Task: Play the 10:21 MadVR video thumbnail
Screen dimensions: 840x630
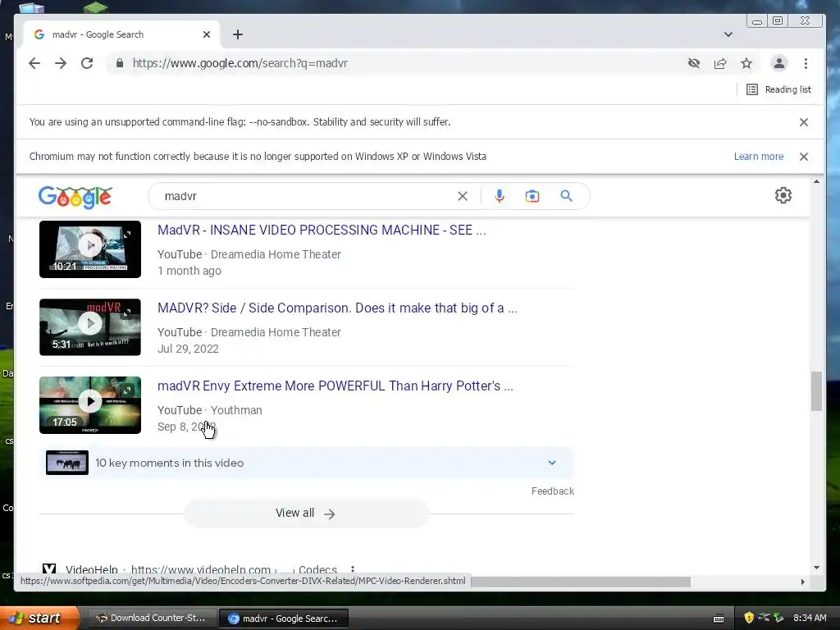Action: pos(90,249)
